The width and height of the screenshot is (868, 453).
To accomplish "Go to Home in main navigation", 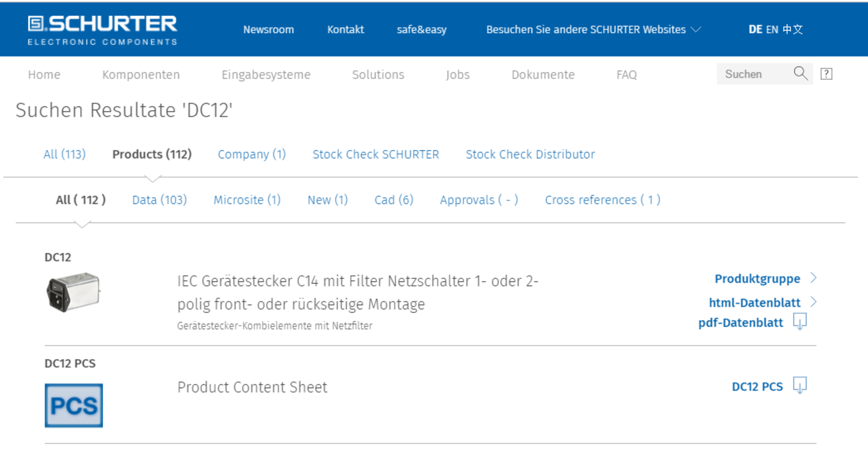I will tap(44, 74).
